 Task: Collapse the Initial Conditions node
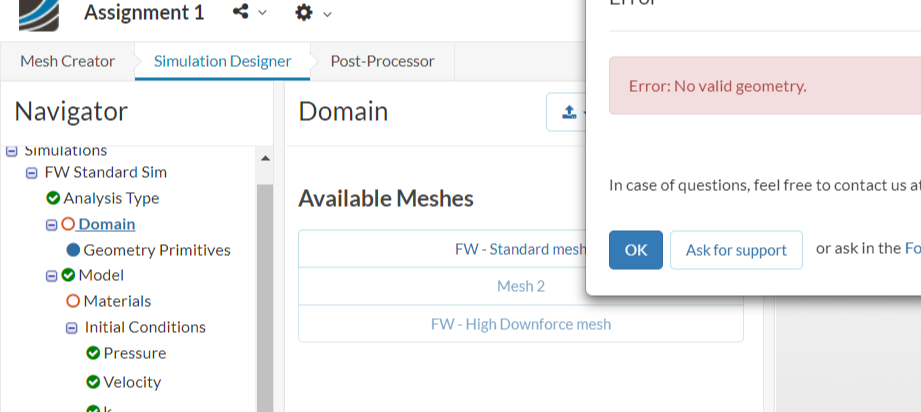pos(72,327)
